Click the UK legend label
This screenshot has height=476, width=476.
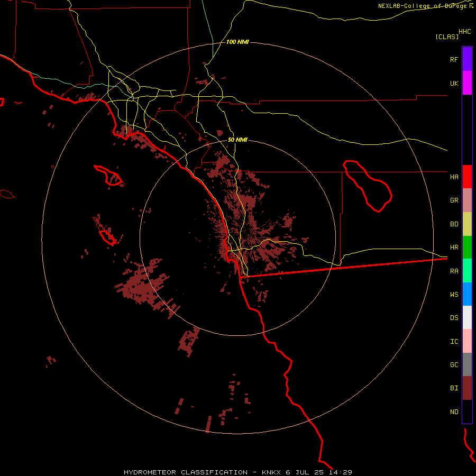click(x=454, y=83)
